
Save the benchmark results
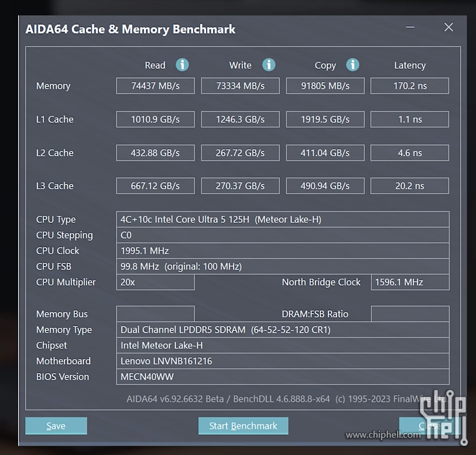(x=56, y=426)
